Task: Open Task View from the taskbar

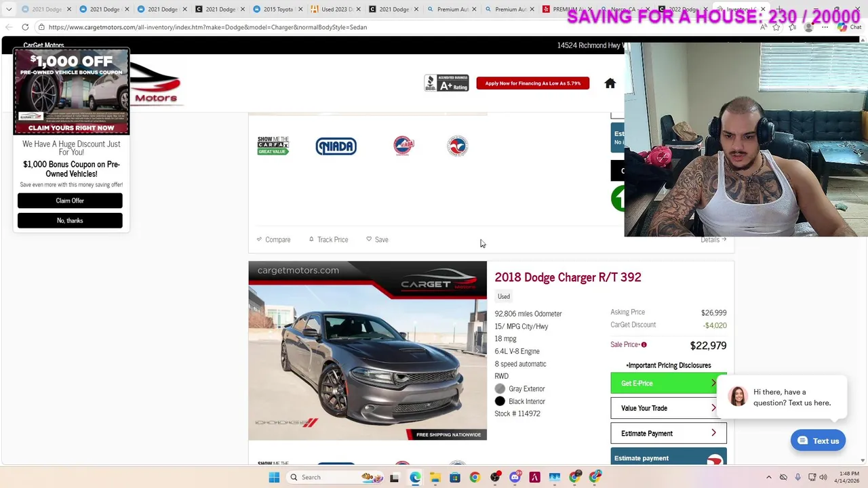Action: [394, 477]
